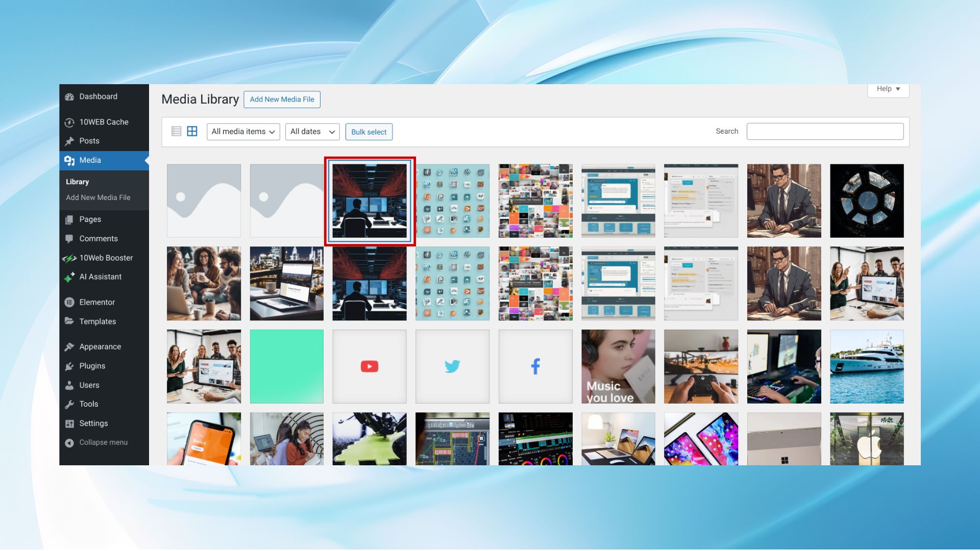
Task: Click Add New Media File button
Action: (282, 99)
